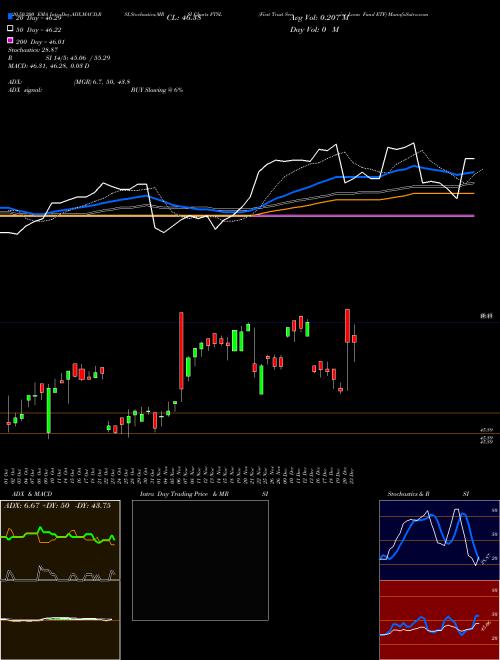Click the 'Intra Day Trading Price & MR' title
The width and height of the screenshot is (500, 660).
pyautogui.click(x=184, y=494)
